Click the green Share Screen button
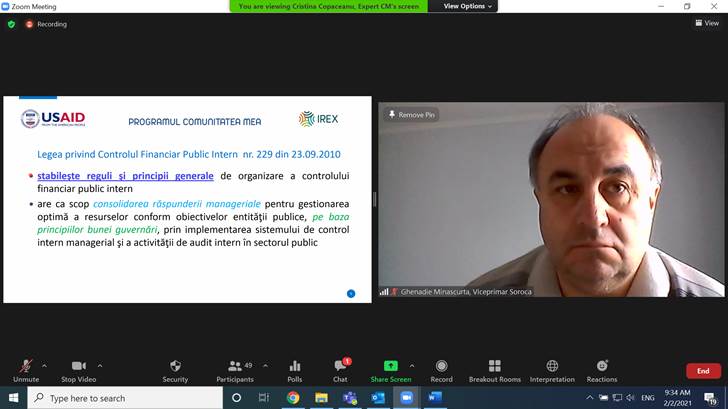The image size is (728, 409). point(390,370)
